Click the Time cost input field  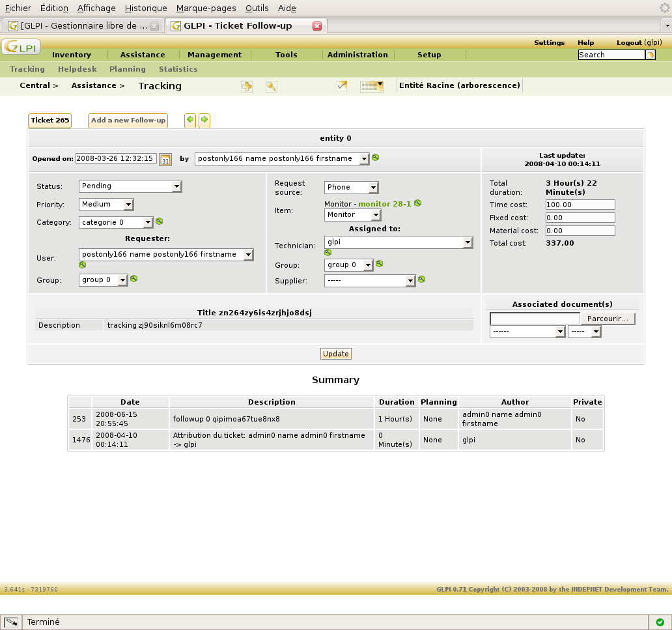tap(580, 205)
